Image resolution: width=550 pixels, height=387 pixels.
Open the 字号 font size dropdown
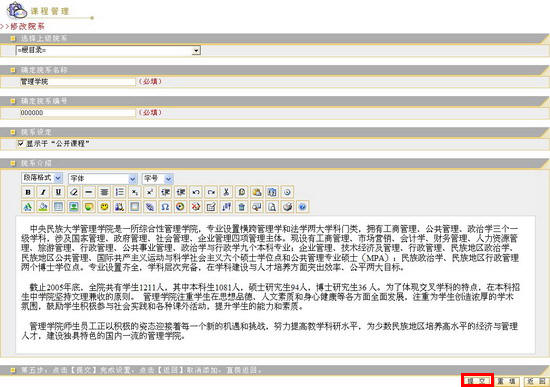[158, 178]
